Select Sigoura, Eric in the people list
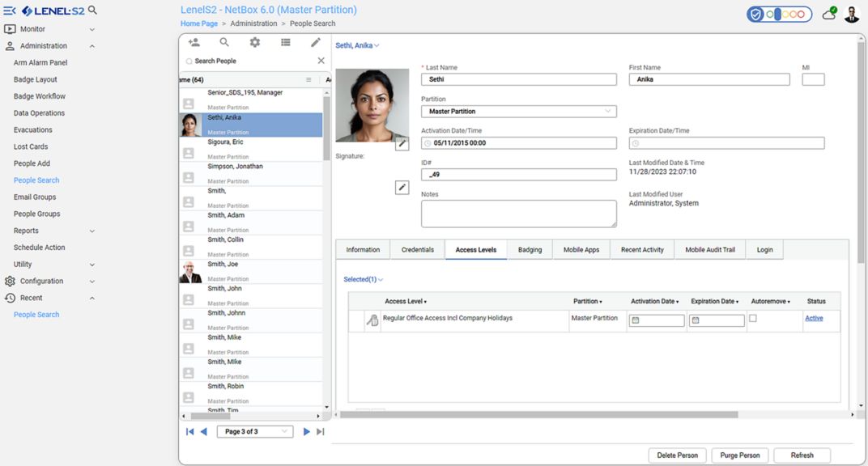This screenshot has height=466, width=868. tap(251, 149)
